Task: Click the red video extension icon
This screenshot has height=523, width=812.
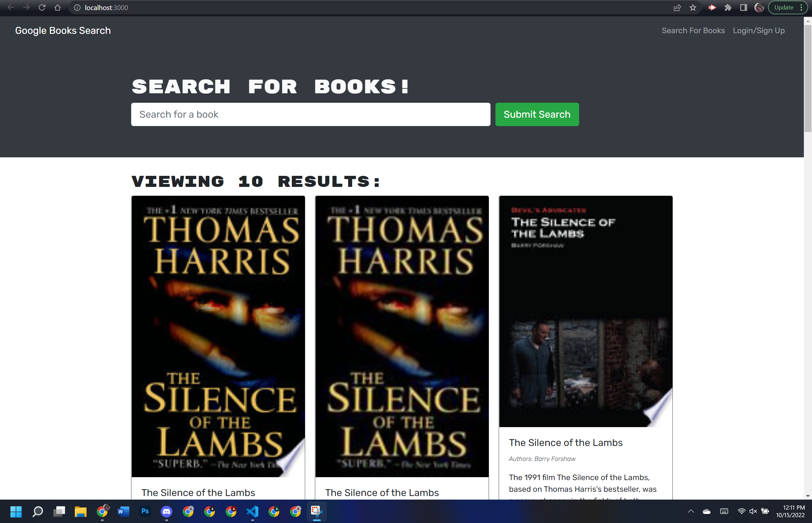Action: pos(712,7)
